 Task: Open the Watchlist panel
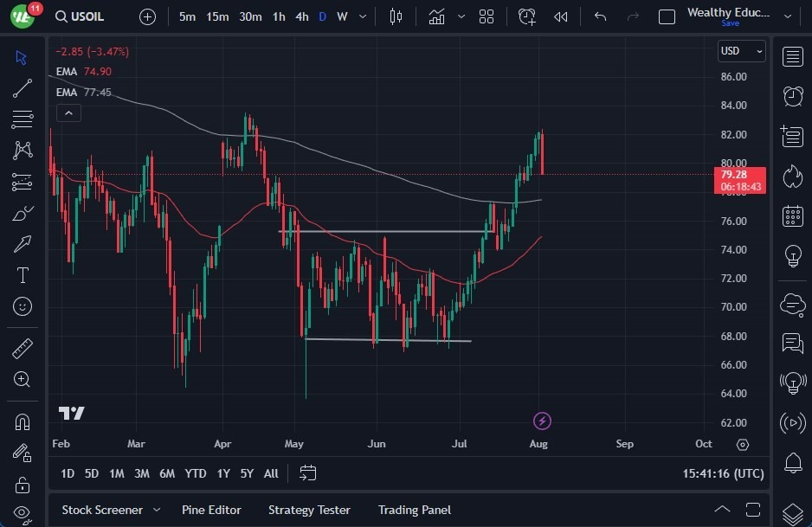tap(793, 56)
